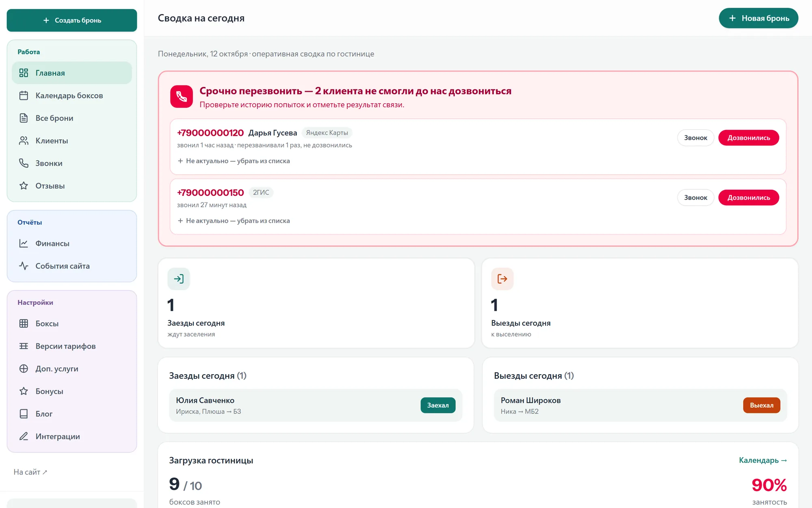Click the Роман Широков checkout row
Screen dimensions: 812x508
click(x=640, y=405)
